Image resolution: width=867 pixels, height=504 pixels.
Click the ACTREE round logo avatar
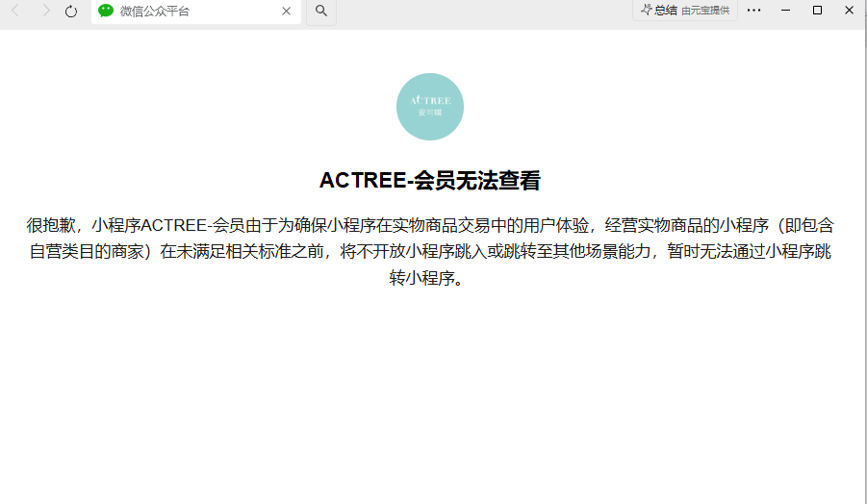(430, 107)
